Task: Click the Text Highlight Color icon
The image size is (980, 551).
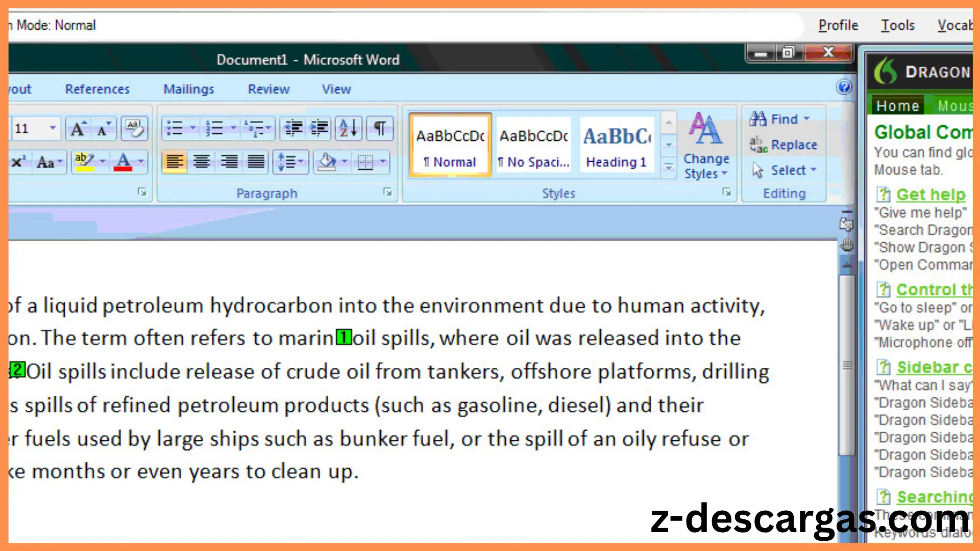Action: point(84,162)
